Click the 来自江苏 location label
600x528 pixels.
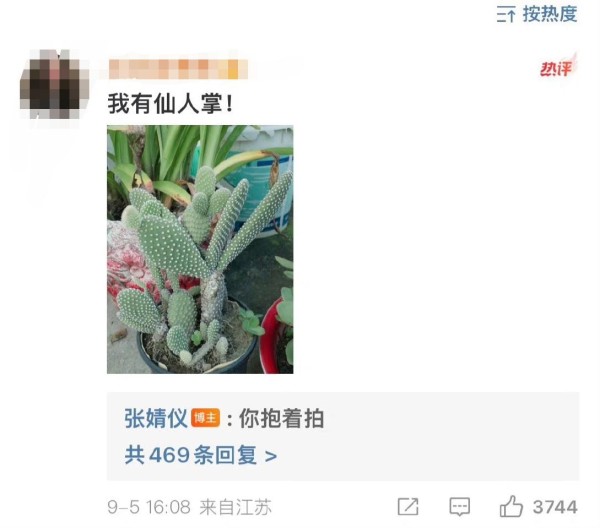pyautogui.click(x=235, y=507)
